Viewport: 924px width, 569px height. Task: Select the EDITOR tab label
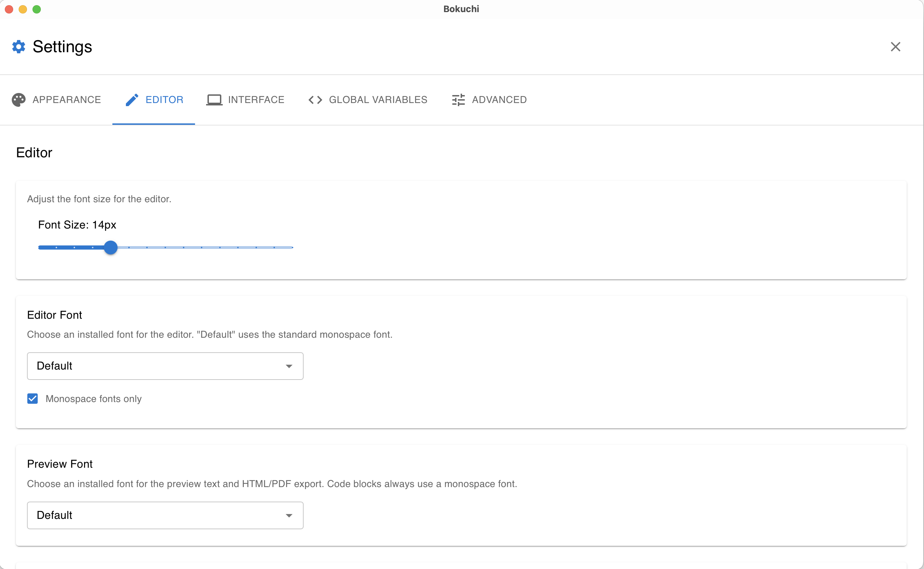click(165, 100)
